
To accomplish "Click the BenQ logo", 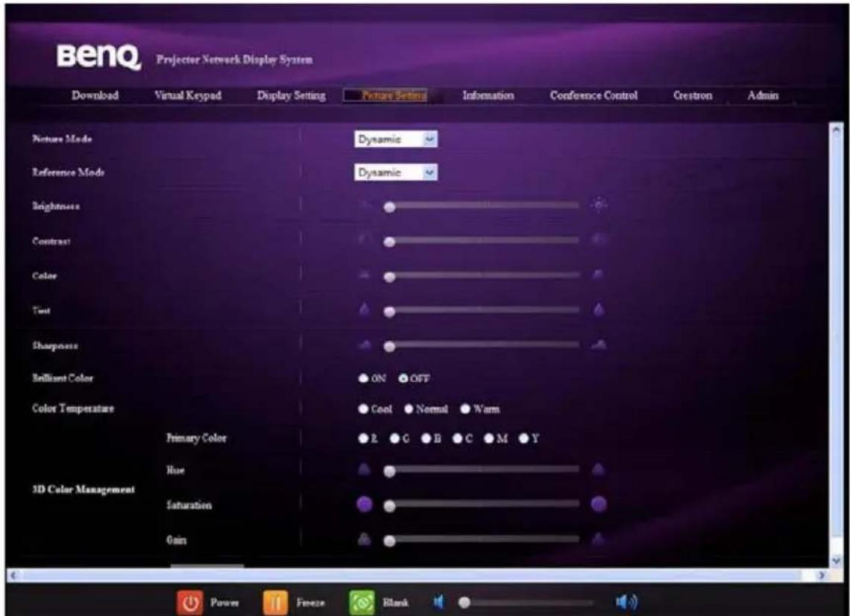I will click(x=98, y=57).
